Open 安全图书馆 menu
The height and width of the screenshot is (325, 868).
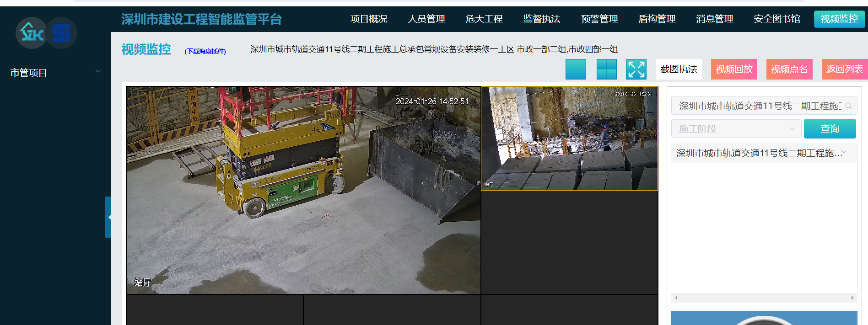pos(777,19)
